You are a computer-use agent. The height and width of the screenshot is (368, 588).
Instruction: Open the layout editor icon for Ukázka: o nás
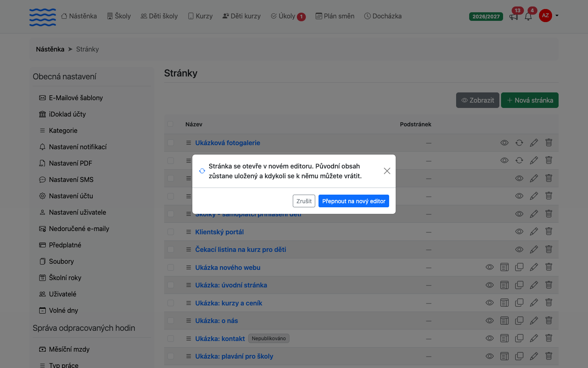click(x=504, y=321)
